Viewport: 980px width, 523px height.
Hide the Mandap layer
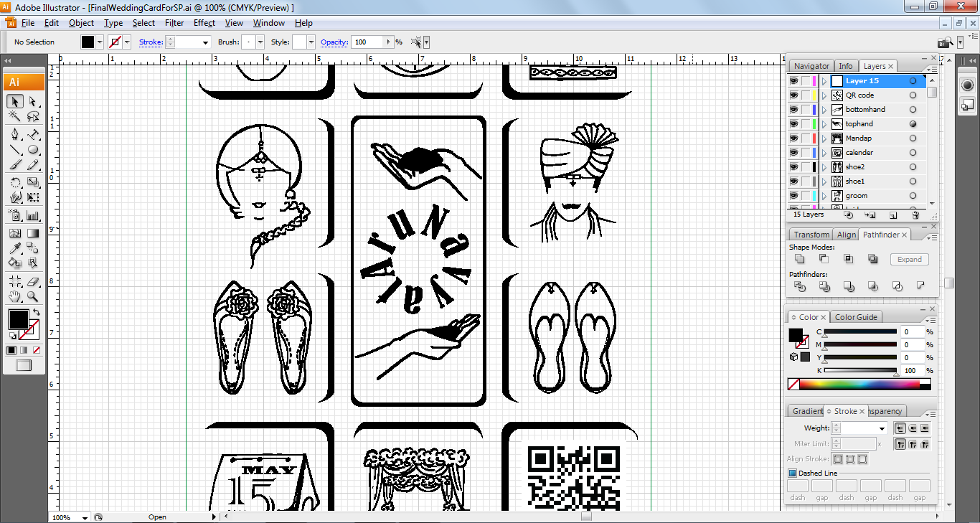coord(793,138)
